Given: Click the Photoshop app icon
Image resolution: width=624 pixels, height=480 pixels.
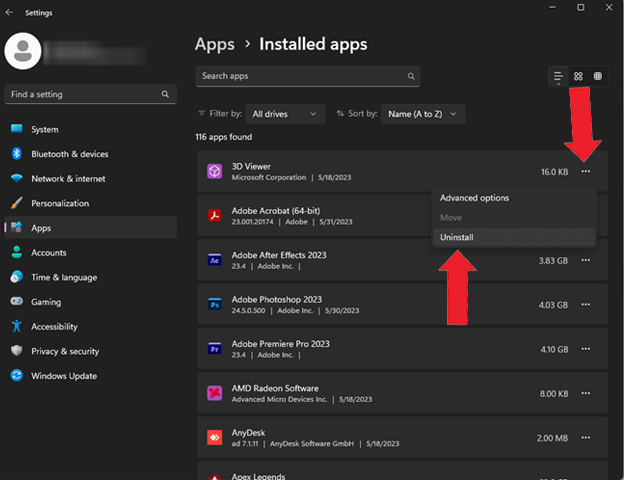Looking at the screenshot, I should 214,305.
